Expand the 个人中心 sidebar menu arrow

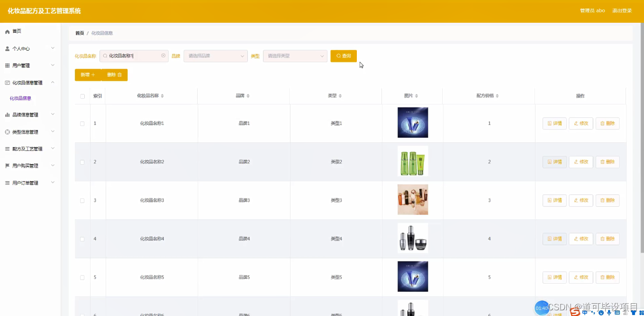tap(53, 48)
